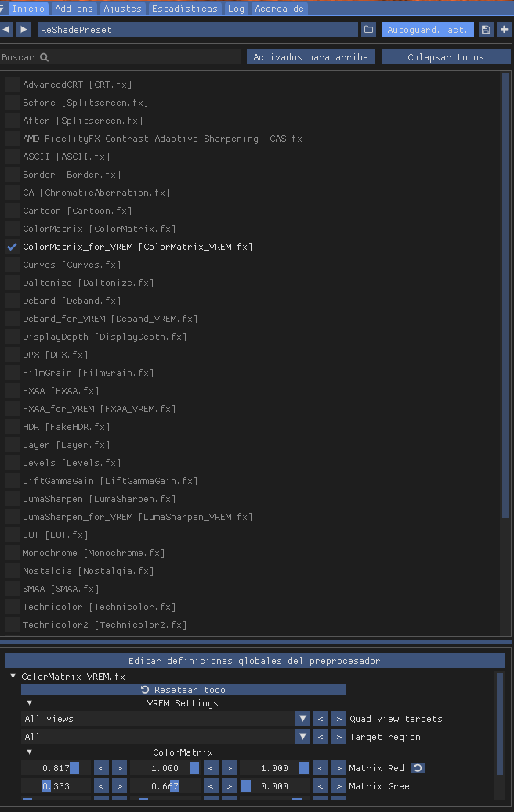
Task: Decrease the Matrix Green 0.000 value
Action: coord(320,786)
